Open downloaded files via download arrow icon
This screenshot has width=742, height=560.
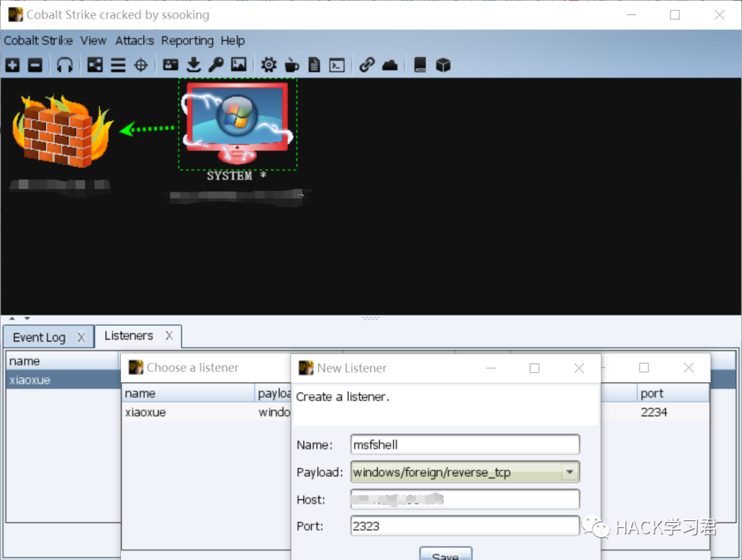(x=194, y=65)
